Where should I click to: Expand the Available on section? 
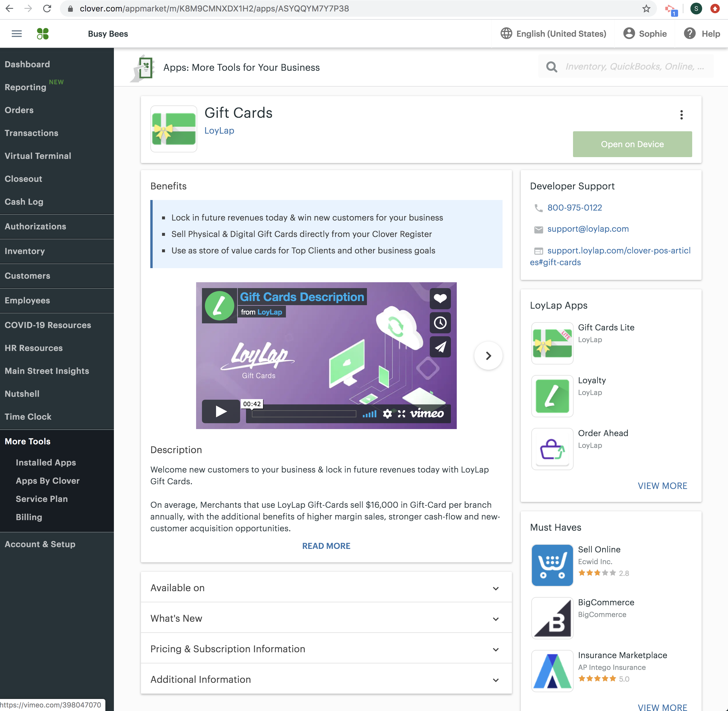click(x=326, y=588)
